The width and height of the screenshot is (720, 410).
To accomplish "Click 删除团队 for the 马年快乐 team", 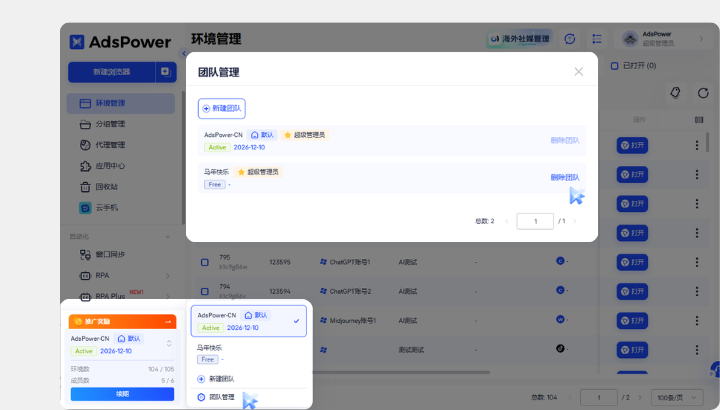I will (565, 177).
